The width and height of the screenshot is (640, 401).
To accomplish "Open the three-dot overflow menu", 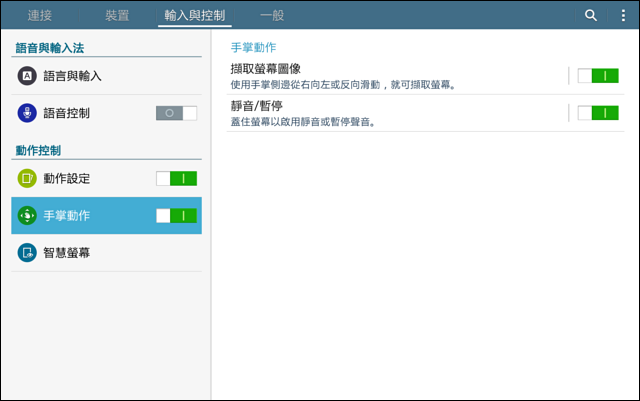I will point(623,16).
